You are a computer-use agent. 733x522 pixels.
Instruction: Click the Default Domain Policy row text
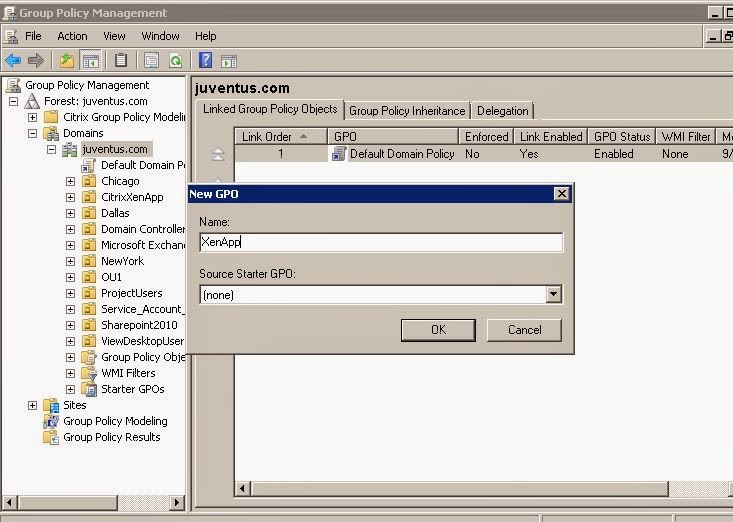(x=402, y=154)
